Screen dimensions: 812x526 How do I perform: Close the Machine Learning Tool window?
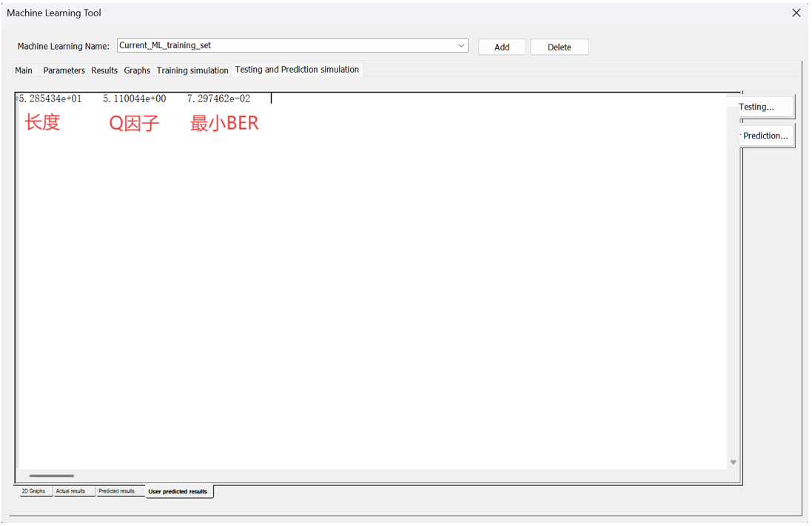796,13
